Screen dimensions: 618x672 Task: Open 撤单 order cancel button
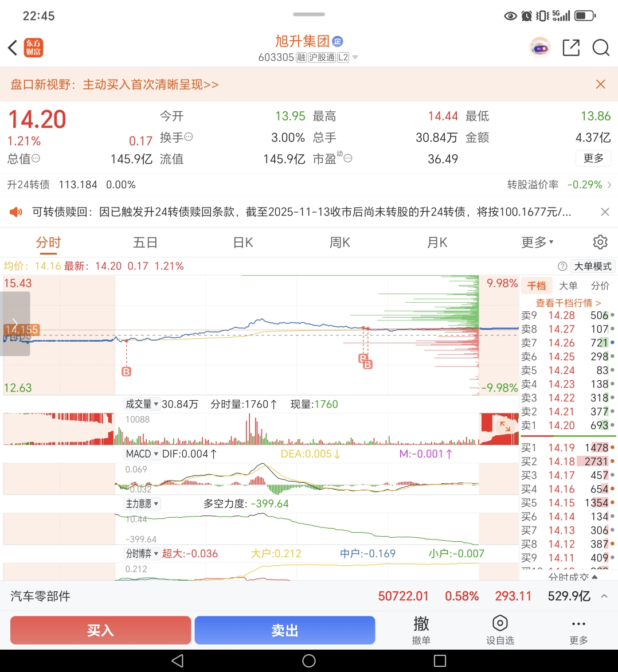coord(421,630)
